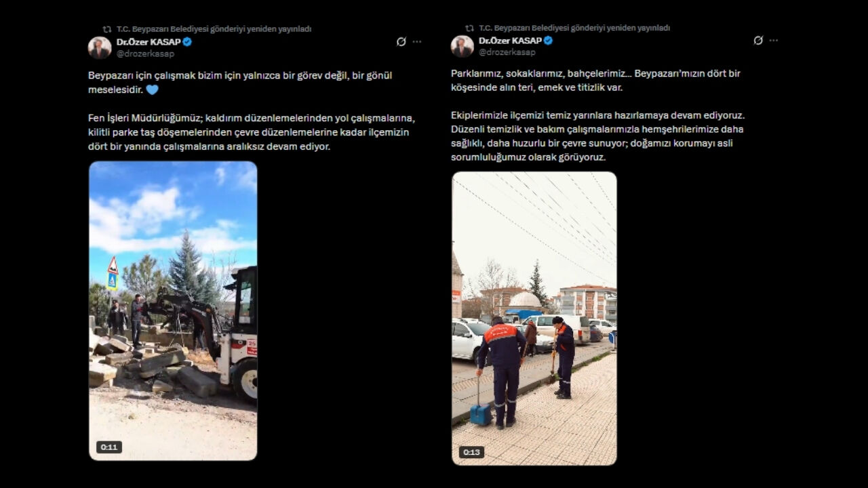Click Grok icon on right post

(758, 41)
